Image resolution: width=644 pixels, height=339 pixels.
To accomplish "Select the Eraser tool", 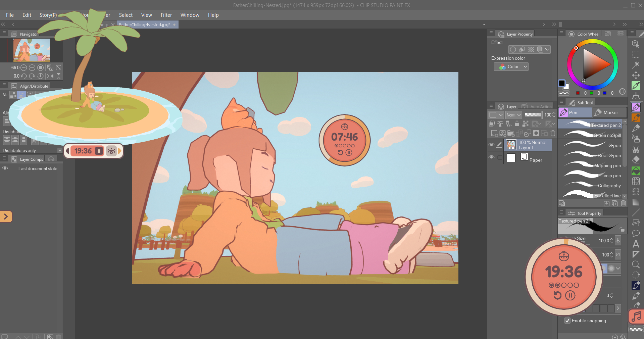I will pos(636,159).
